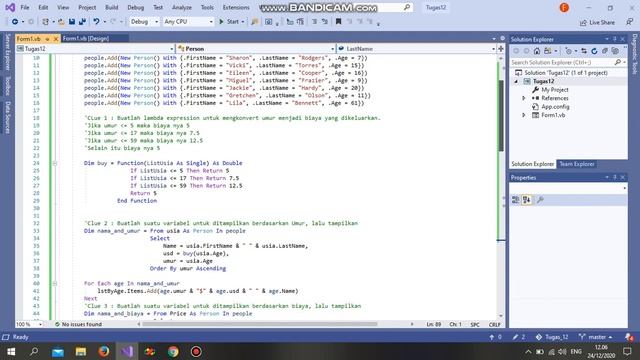Click the Open File toolbar icon

tap(61, 22)
